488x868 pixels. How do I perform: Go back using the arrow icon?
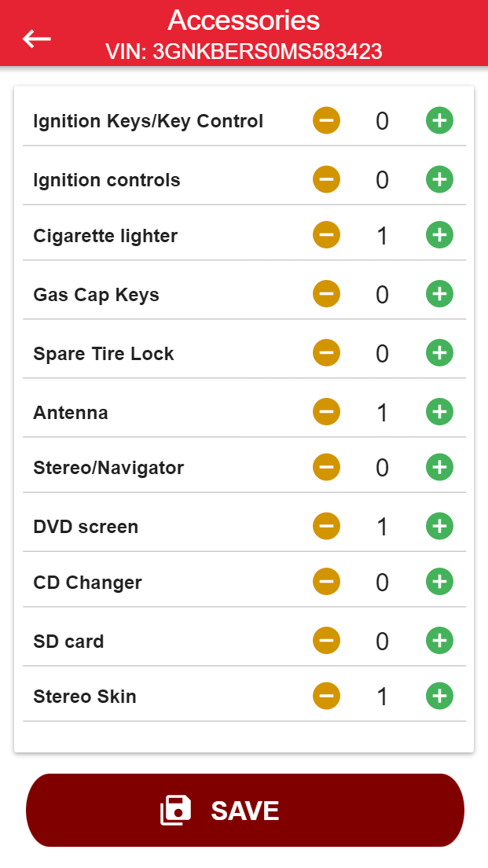[37, 38]
